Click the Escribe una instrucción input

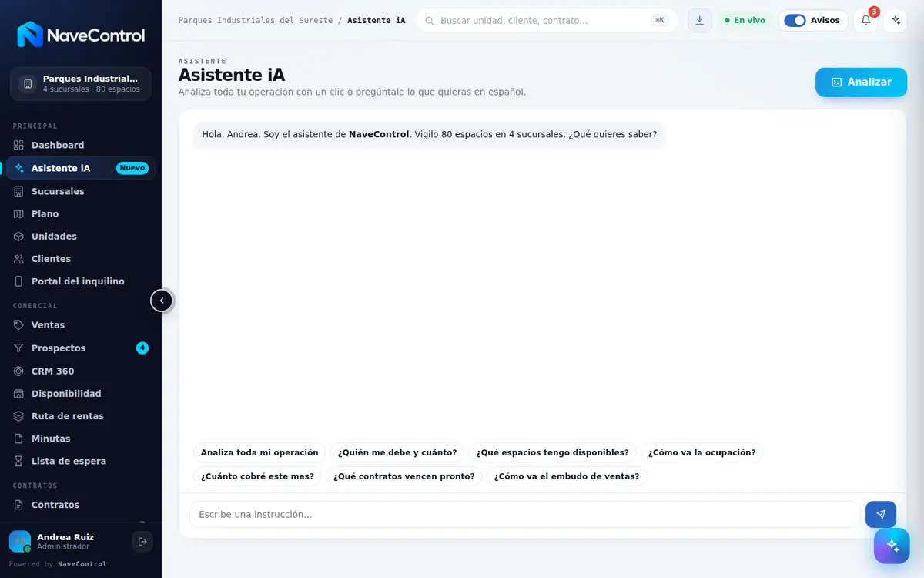point(524,515)
